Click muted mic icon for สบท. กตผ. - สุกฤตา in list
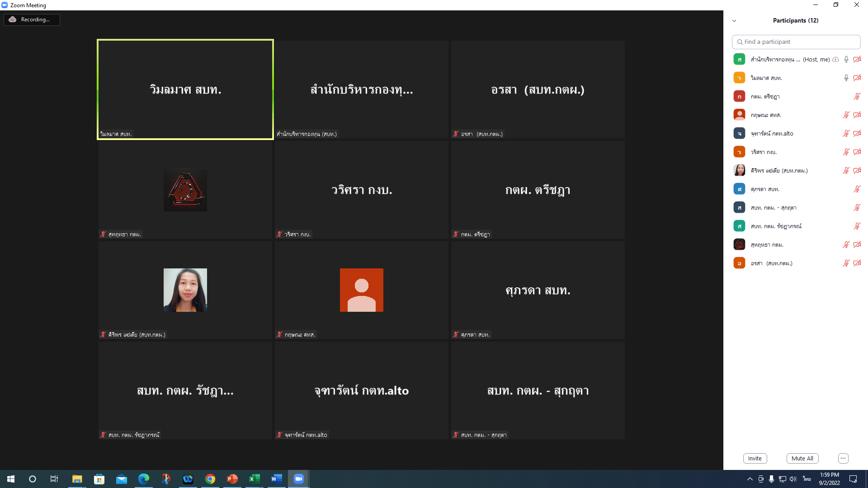Screen dimensions: 868x488 [x=857, y=207]
